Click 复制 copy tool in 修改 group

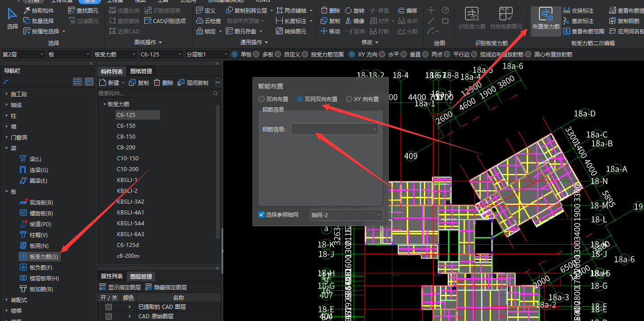click(331, 21)
